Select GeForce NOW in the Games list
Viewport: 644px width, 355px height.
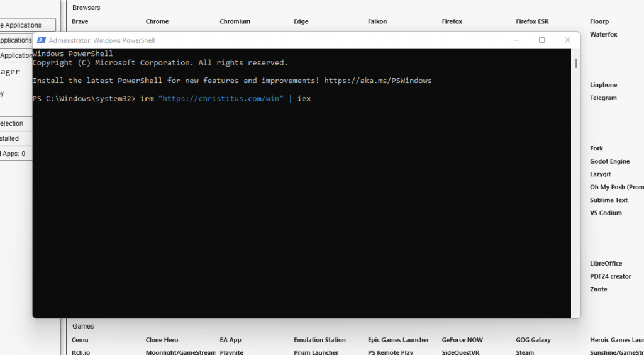click(462, 340)
